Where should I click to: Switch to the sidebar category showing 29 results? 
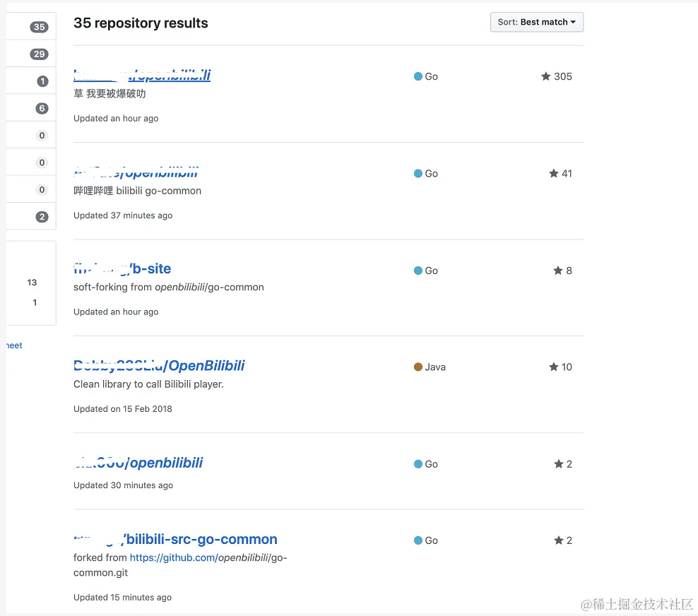[40, 53]
